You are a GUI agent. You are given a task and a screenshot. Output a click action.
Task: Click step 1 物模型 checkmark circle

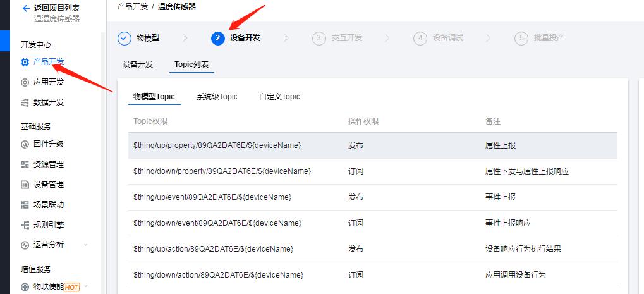[125, 38]
